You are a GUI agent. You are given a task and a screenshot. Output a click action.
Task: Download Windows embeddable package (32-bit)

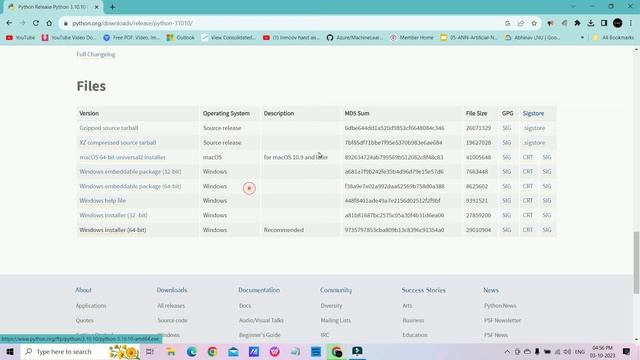click(130, 172)
